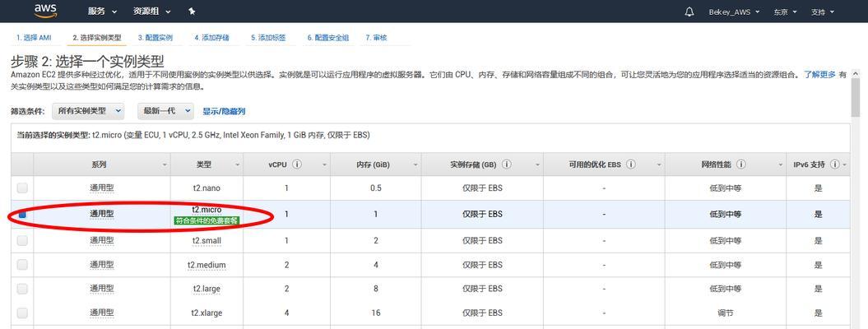Click the scrollbar up arrow
Screen dimensions: 868x329
tap(856, 73)
